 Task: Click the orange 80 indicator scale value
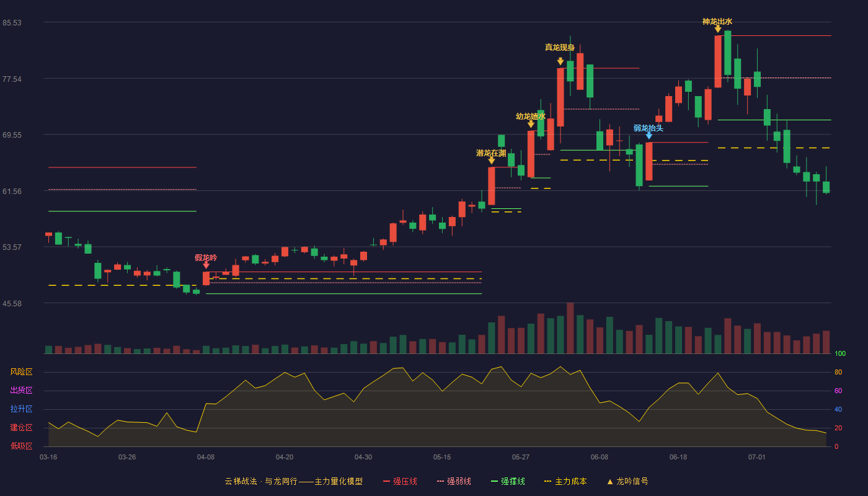click(838, 372)
